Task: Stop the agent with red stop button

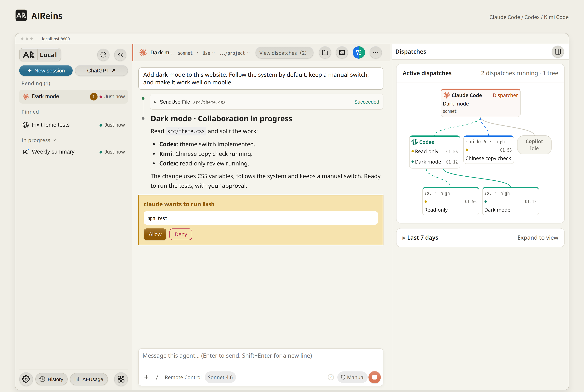Action: pos(374,377)
